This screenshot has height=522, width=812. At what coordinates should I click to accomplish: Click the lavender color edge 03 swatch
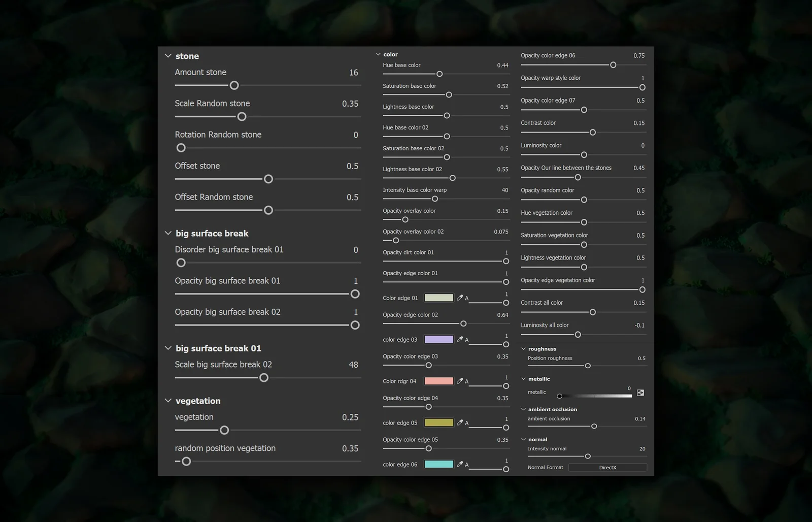click(438, 340)
